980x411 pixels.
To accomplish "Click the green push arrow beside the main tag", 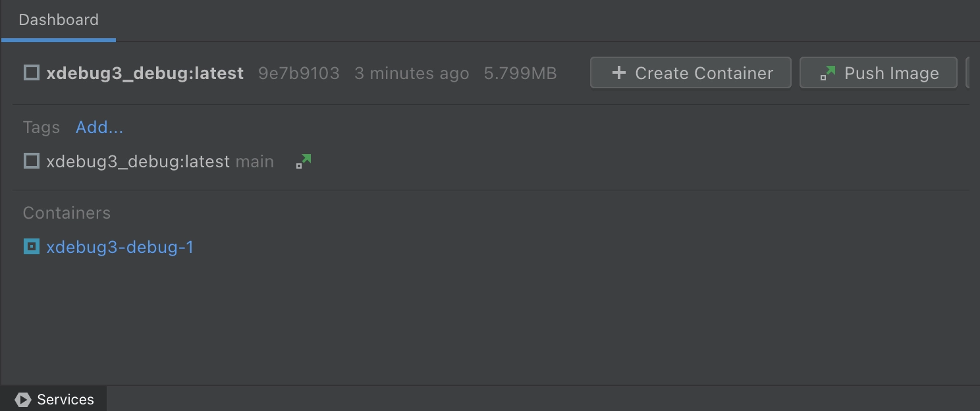I will (x=304, y=161).
